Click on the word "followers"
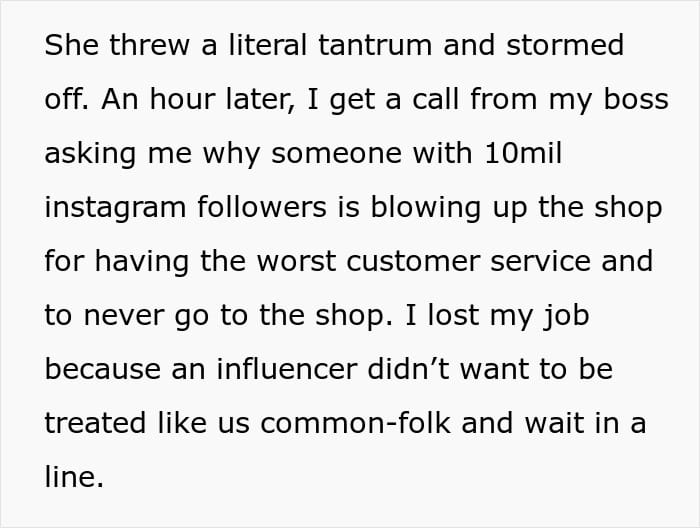700x528 pixels. [x=263, y=208]
